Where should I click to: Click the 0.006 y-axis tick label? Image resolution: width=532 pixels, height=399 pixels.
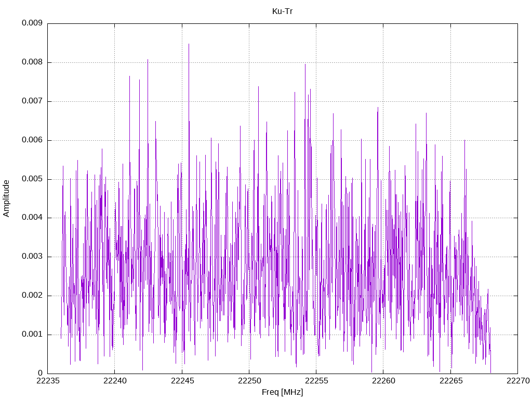[x=32, y=140]
